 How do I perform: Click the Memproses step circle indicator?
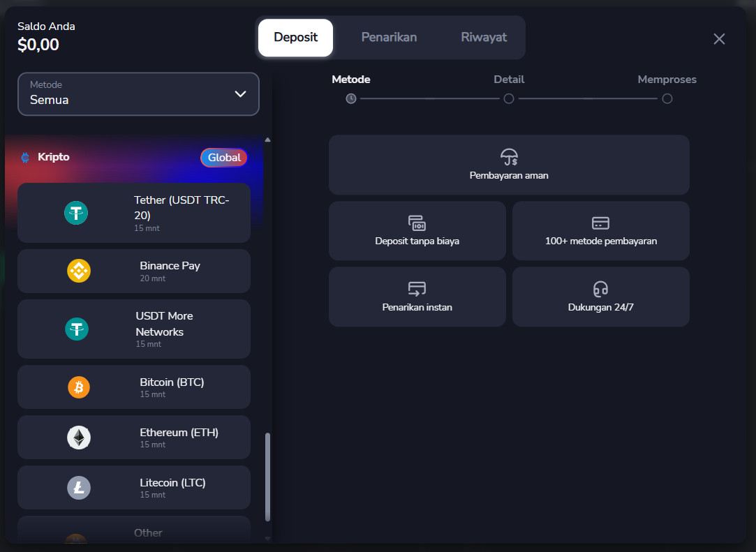click(667, 99)
